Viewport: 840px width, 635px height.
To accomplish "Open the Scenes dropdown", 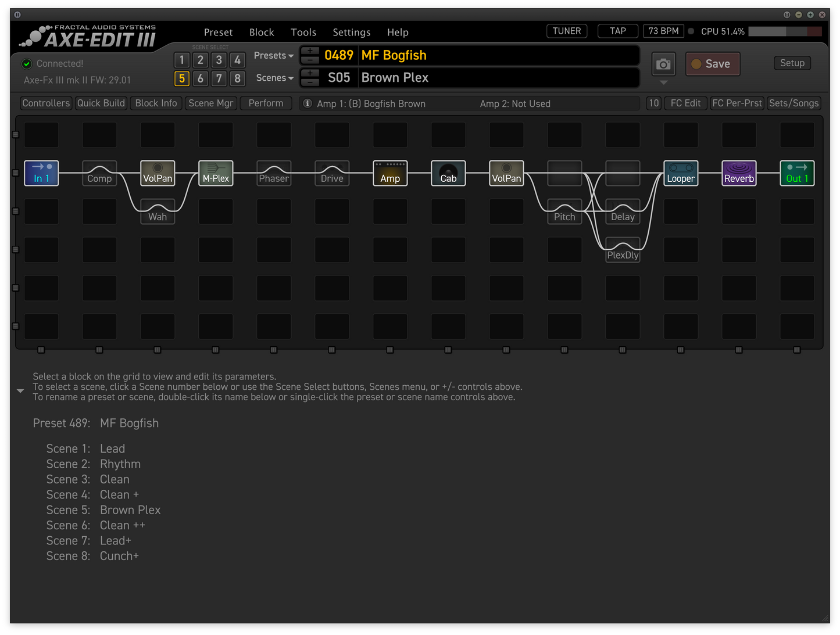I will [274, 77].
